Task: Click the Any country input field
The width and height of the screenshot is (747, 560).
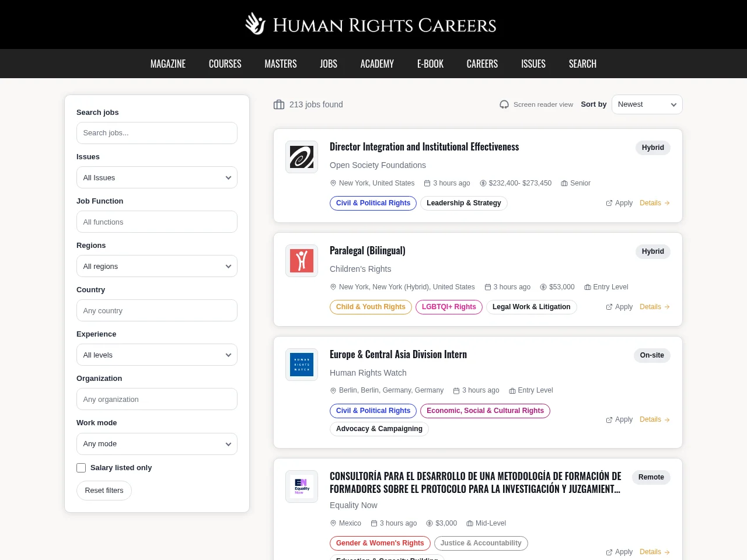Action: pos(157,310)
